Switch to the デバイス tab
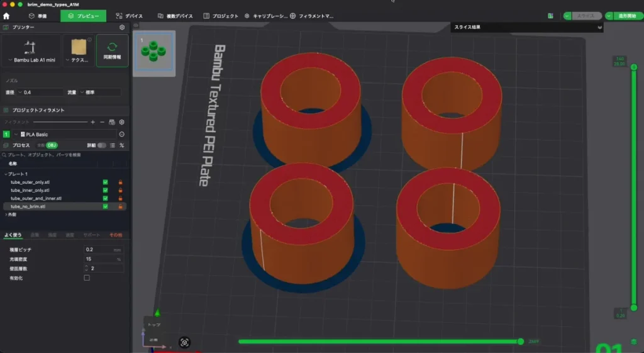644x353 pixels. click(x=129, y=16)
